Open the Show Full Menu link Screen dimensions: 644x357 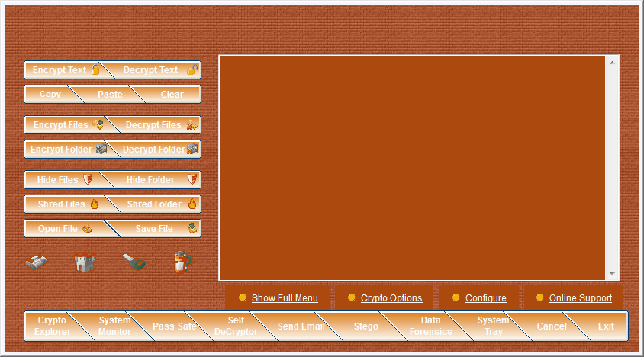(284, 298)
